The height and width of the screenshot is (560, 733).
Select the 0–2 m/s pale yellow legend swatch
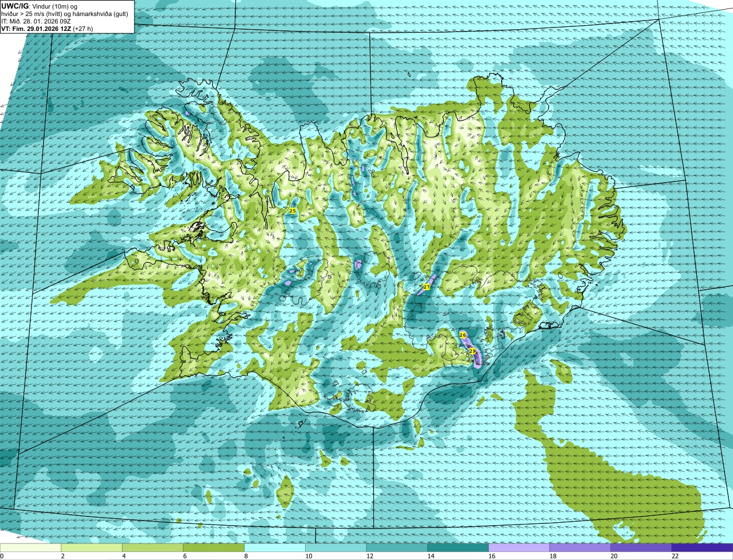click(30, 548)
